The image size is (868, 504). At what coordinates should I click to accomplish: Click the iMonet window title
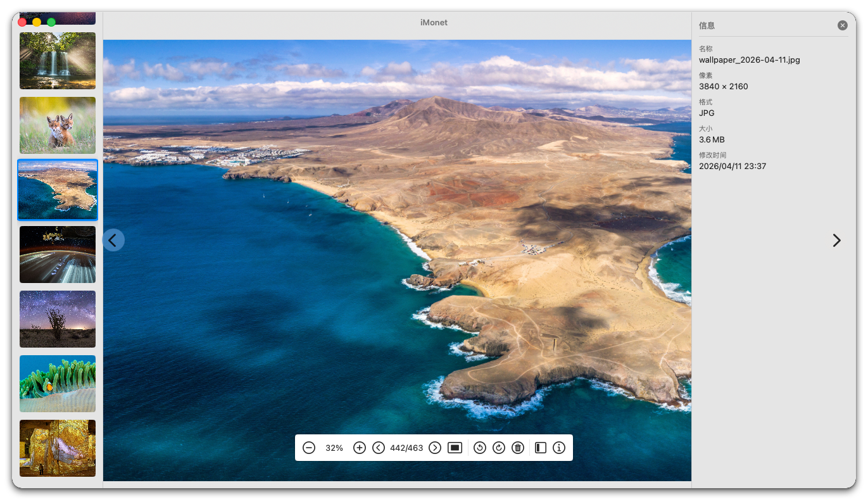(434, 22)
